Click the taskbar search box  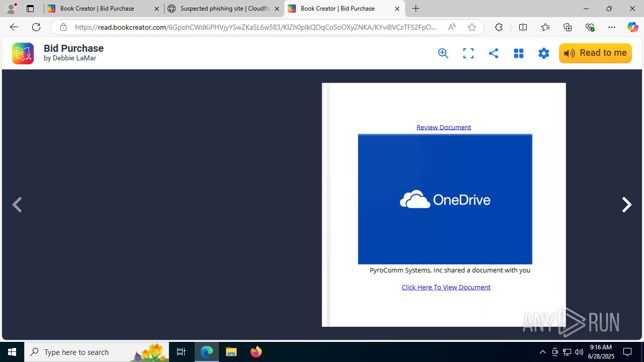pos(97,352)
